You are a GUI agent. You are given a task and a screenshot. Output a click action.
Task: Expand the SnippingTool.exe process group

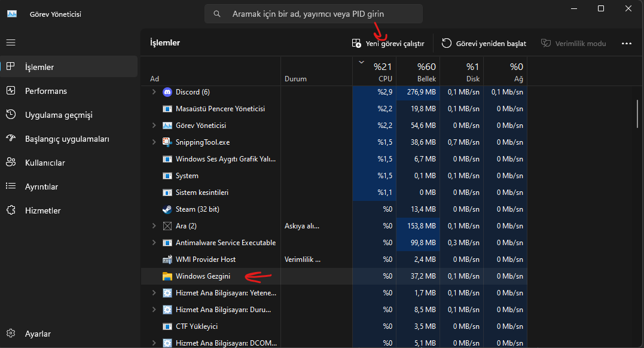click(x=154, y=142)
